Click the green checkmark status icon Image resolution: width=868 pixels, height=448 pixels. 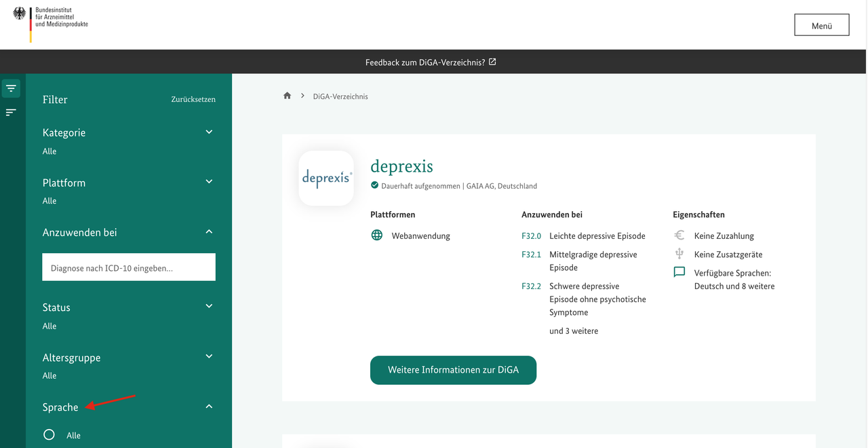click(x=374, y=185)
